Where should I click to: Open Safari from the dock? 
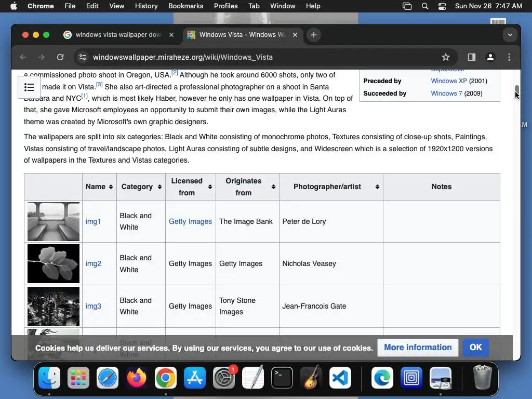pos(108,378)
